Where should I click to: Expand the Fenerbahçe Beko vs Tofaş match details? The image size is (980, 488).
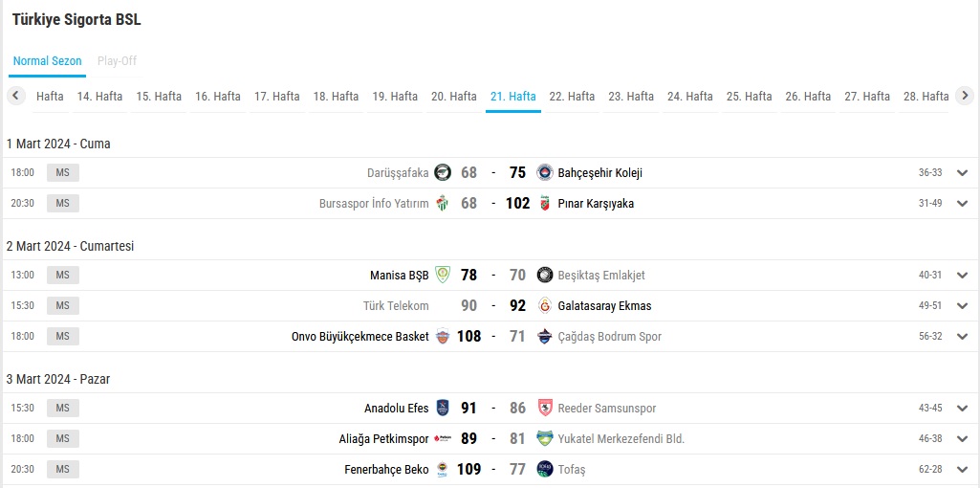click(962, 469)
